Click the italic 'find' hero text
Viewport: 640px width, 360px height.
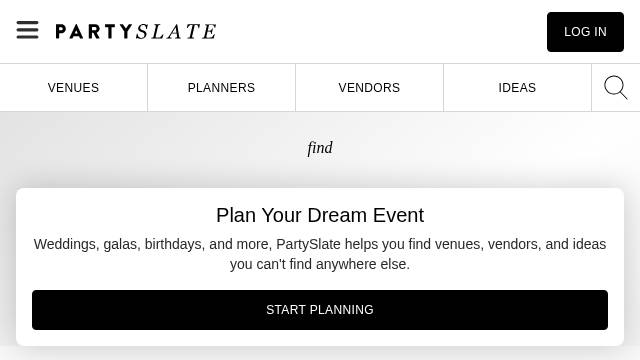click(320, 148)
